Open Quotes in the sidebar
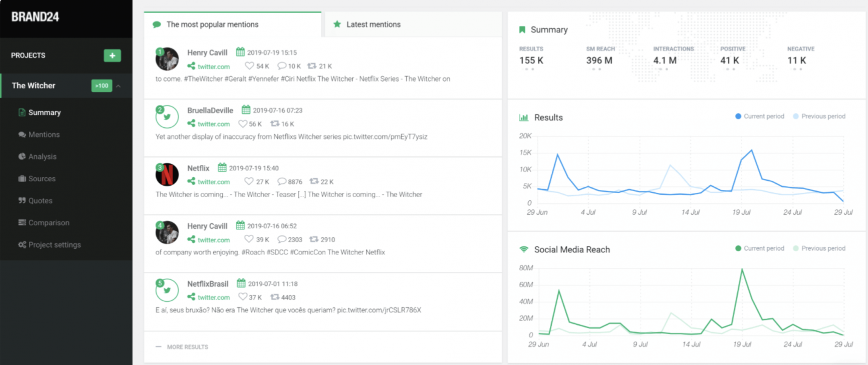 [x=40, y=200]
